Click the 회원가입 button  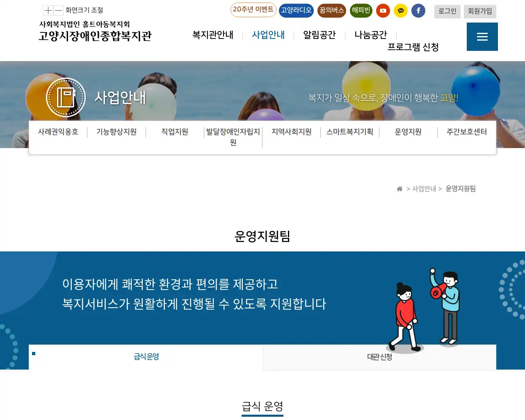pos(480,11)
